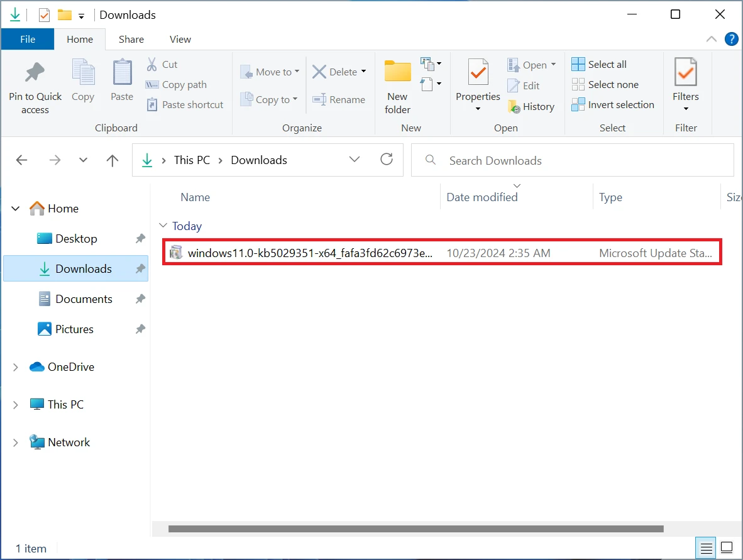Switch to Details view layout
This screenshot has height=560, width=743.
(x=706, y=548)
